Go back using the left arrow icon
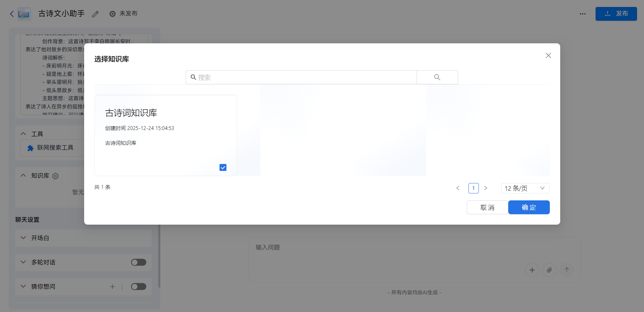The image size is (644, 312). coord(12,14)
